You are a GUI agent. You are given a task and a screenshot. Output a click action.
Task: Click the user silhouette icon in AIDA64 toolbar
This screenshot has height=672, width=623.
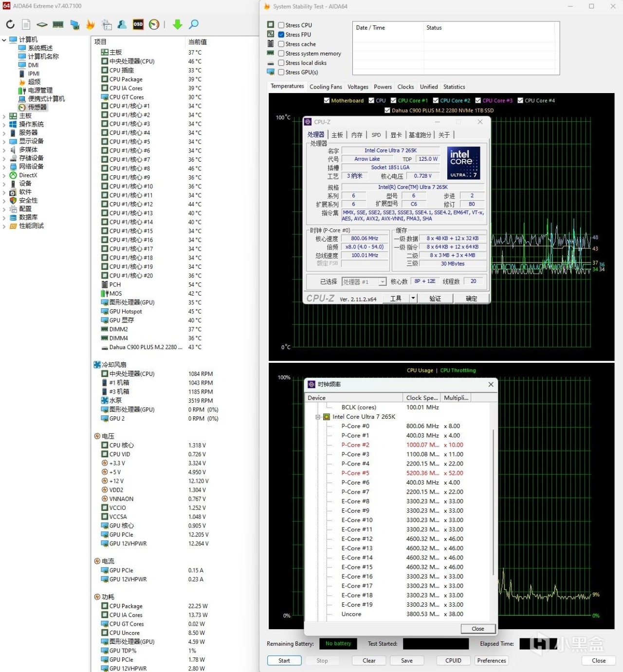click(x=122, y=24)
